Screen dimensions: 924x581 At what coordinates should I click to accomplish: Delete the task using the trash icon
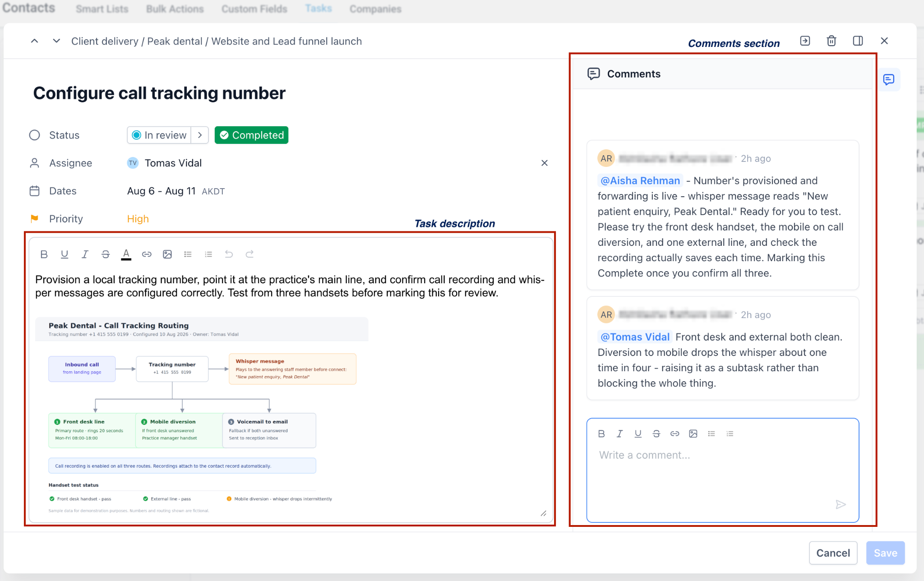point(831,41)
